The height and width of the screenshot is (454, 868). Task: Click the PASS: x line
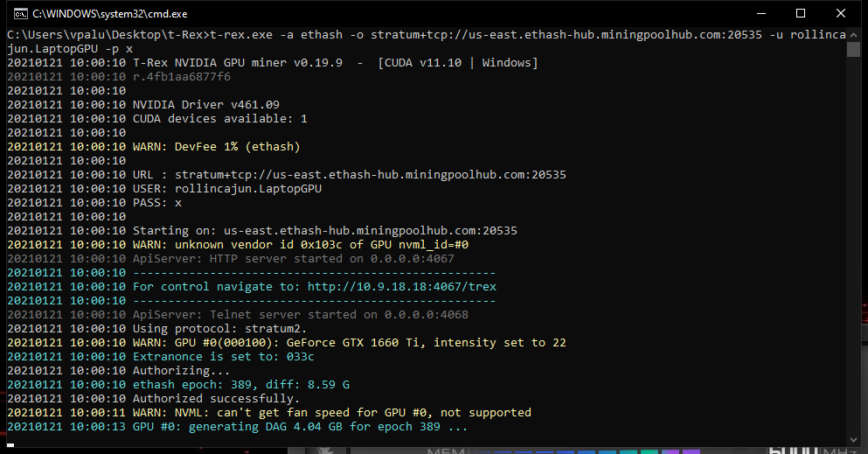tap(94, 203)
